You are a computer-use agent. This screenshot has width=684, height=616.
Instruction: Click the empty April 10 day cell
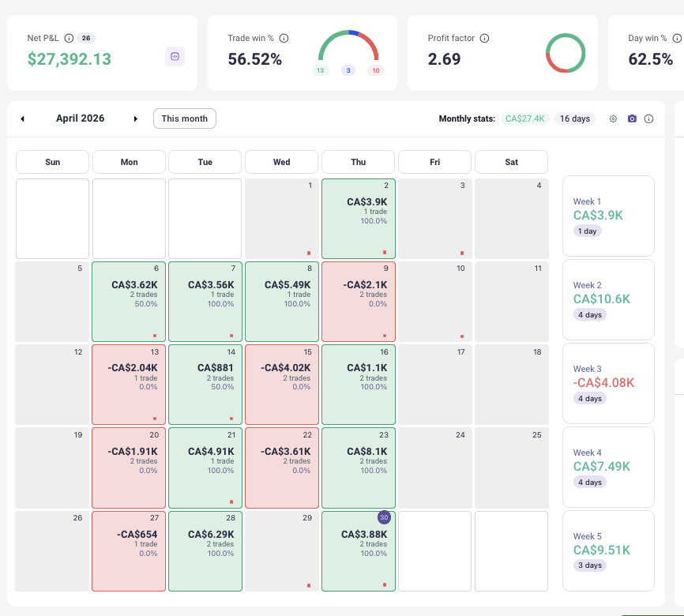point(435,302)
